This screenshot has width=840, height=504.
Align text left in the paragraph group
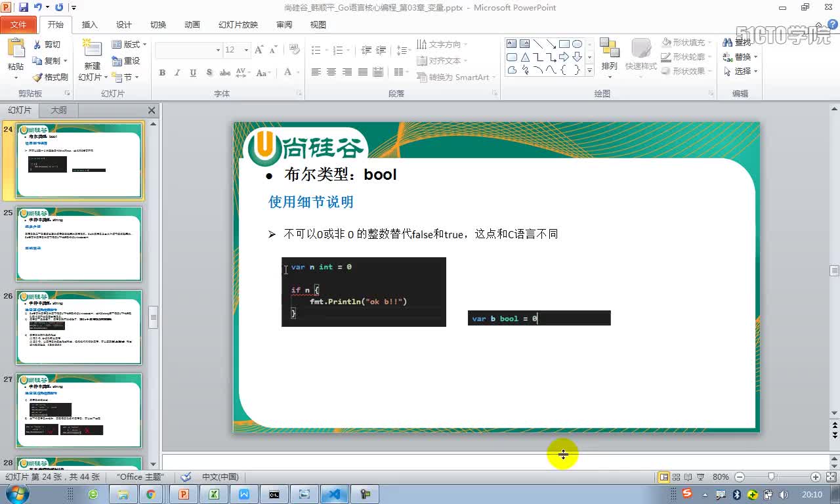[316, 72]
